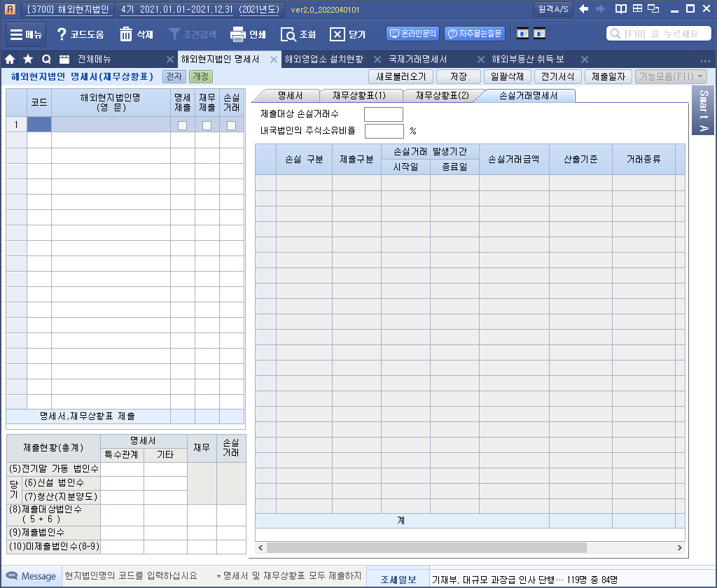Click the 삭제 trash can icon
Screen dimensions: 717x588
point(126,34)
